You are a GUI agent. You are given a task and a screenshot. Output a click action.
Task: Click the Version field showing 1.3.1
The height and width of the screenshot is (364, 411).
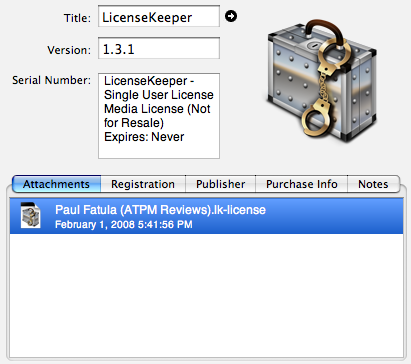159,48
